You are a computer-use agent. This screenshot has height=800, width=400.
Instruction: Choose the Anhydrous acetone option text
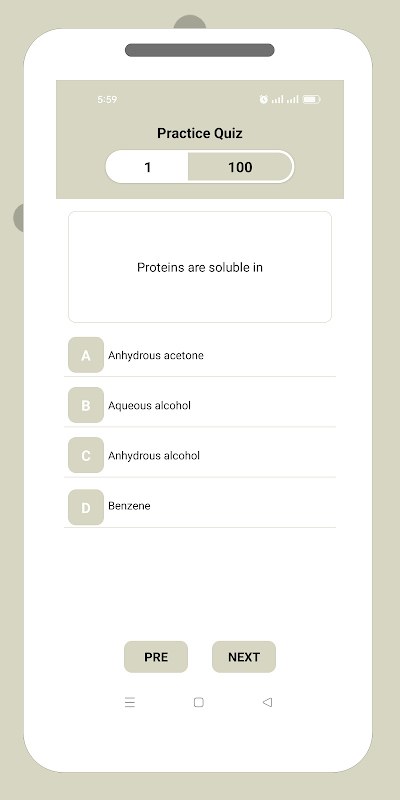[x=156, y=355]
